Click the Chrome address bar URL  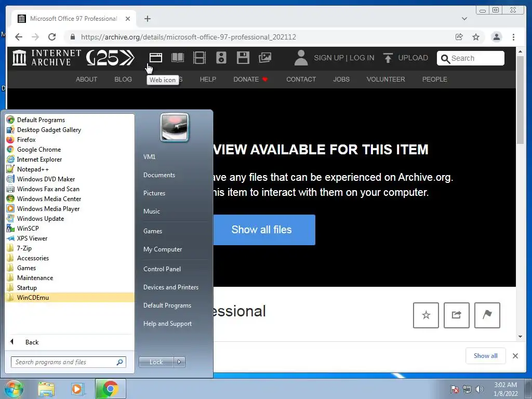point(188,37)
